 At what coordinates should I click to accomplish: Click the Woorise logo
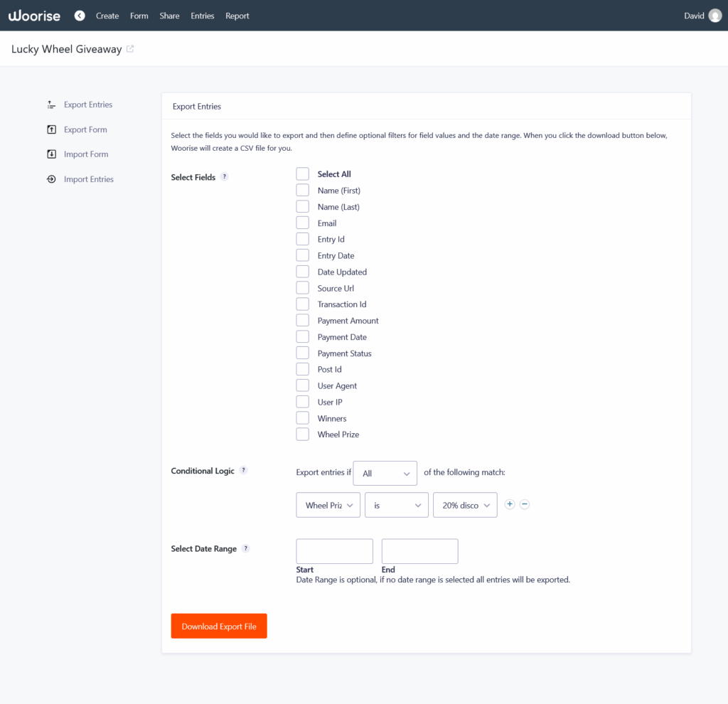(34, 16)
